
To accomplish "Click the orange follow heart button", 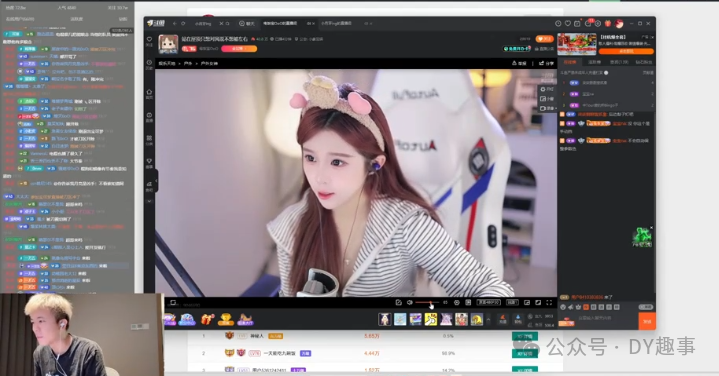I will pyautogui.click(x=544, y=39).
